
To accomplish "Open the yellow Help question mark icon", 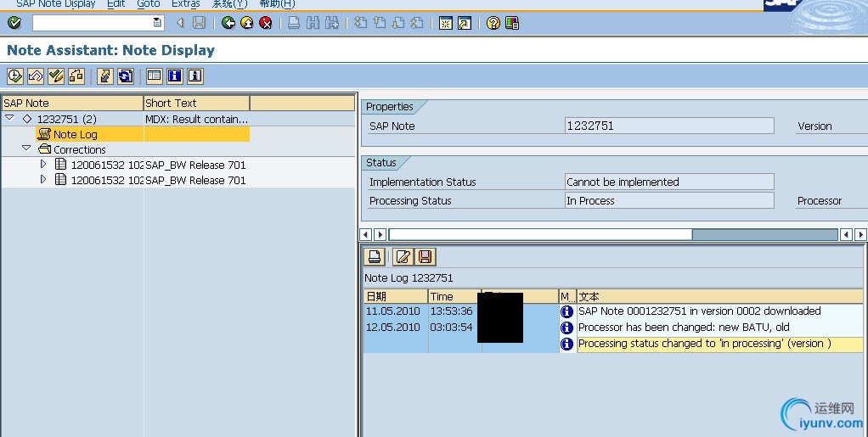I will pyautogui.click(x=493, y=23).
